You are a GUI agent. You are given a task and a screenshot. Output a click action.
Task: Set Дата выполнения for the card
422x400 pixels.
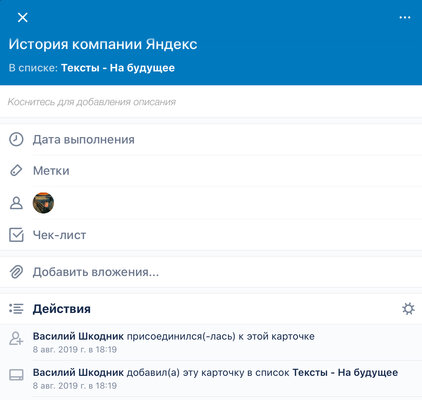point(84,140)
